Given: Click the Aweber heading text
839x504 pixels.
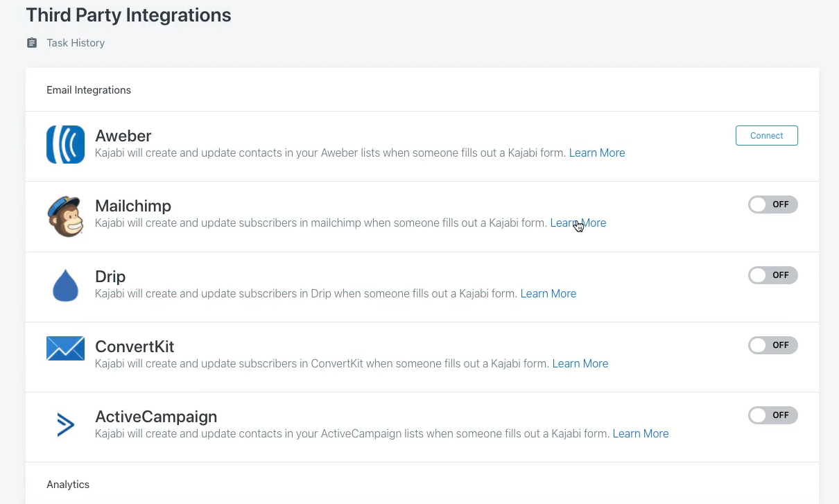Looking at the screenshot, I should [123, 136].
